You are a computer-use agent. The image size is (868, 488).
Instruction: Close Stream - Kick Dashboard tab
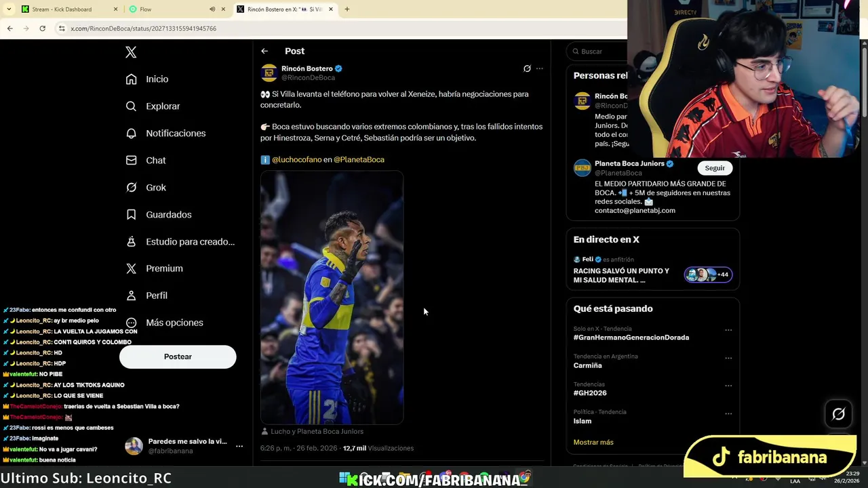click(115, 9)
